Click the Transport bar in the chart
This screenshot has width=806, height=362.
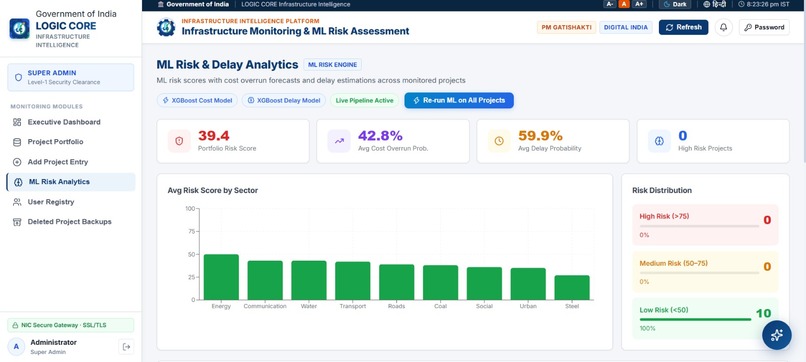coord(353,281)
